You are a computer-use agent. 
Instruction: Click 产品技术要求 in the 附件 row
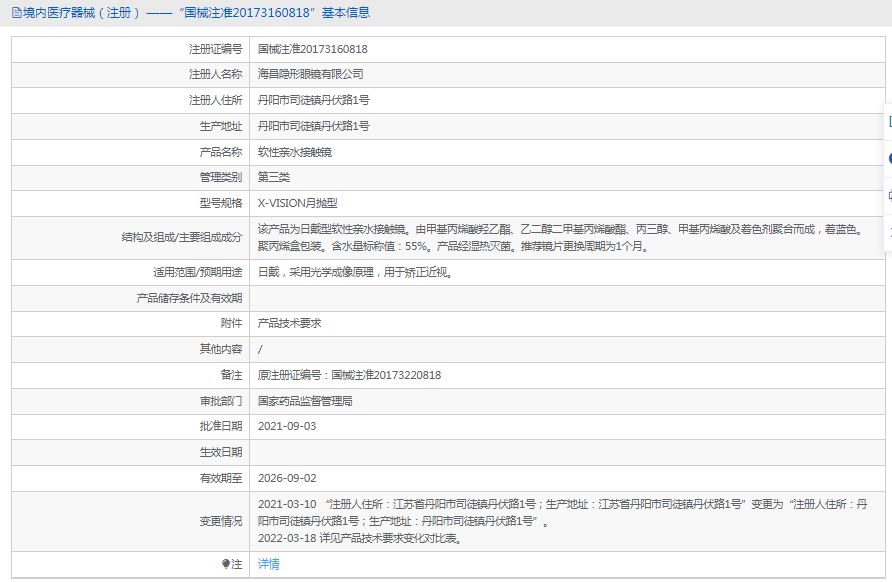(x=289, y=323)
